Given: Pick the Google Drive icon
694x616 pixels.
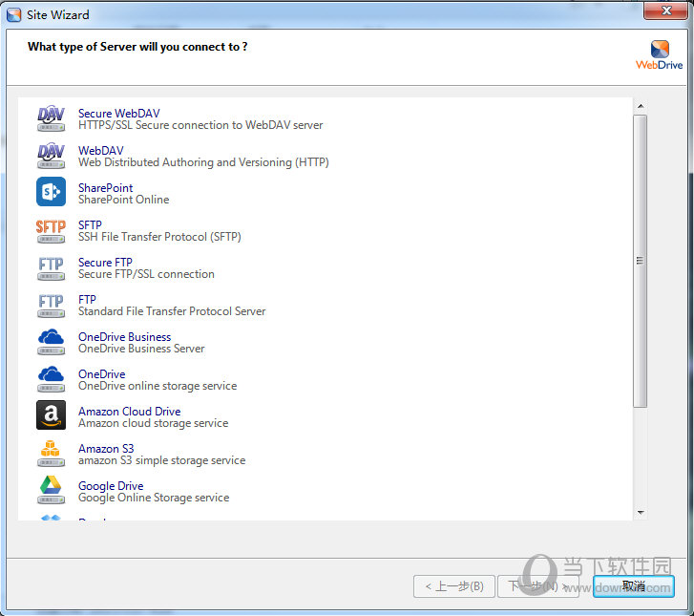Looking at the screenshot, I should pos(51,491).
